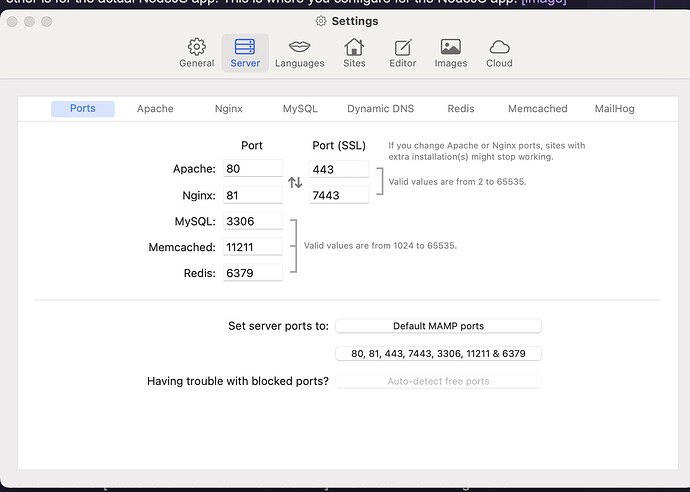The image size is (690, 492).
Task: Click the Port column header text
Action: [x=252, y=146]
